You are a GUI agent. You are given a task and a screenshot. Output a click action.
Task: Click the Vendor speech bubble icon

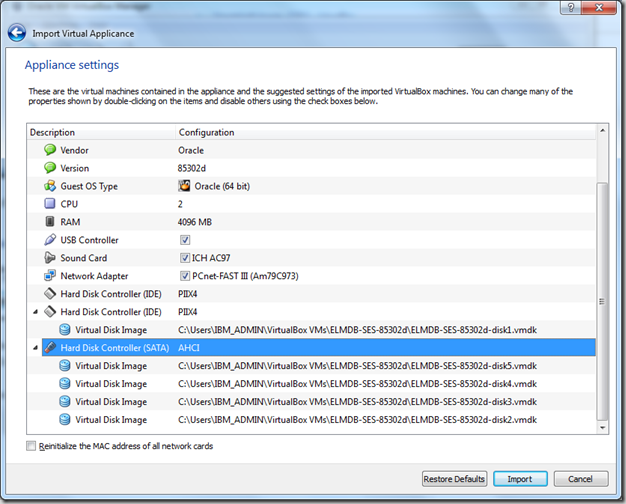[50, 150]
